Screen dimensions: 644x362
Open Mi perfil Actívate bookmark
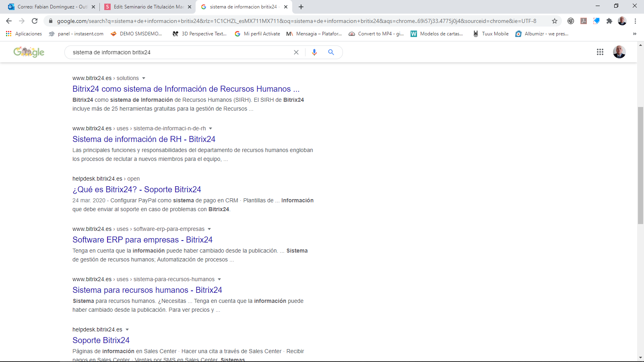(257, 34)
